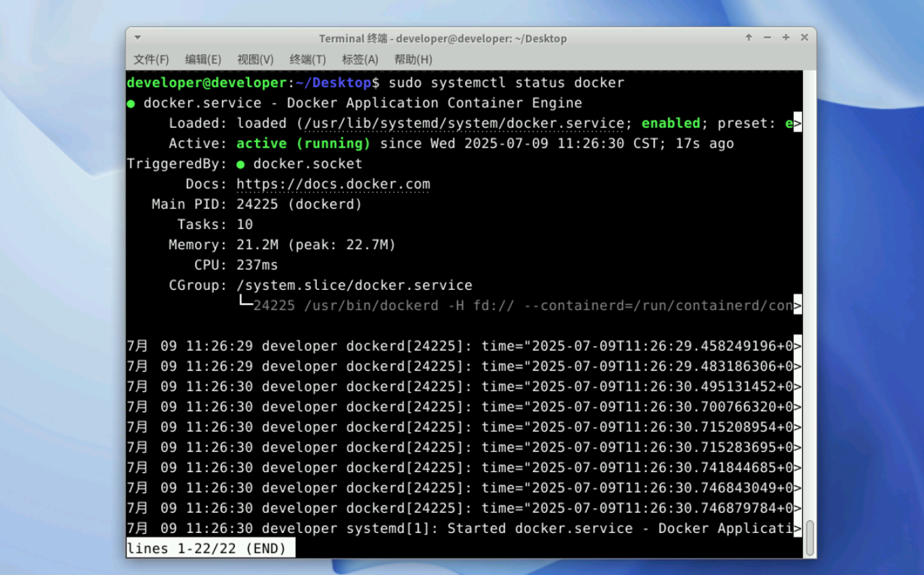Click the log line with timestamp 11:26:30.715283695

pyautogui.click(x=464, y=448)
